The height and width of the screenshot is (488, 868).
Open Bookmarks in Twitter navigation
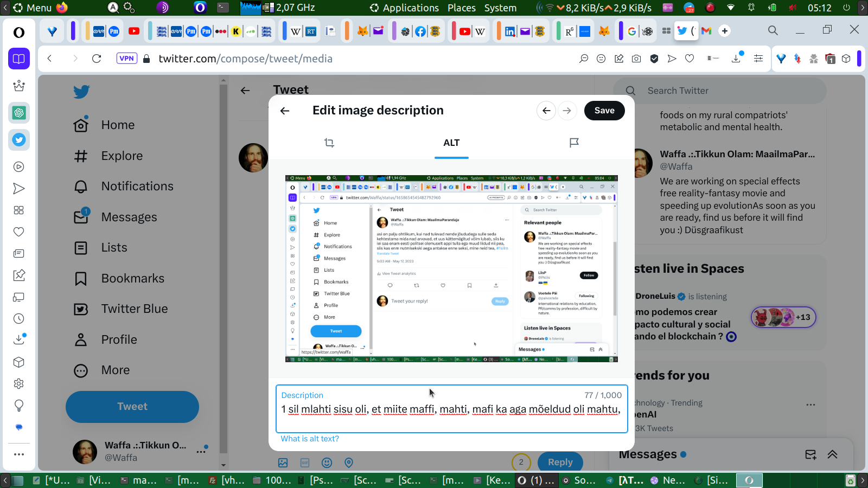(x=119, y=278)
